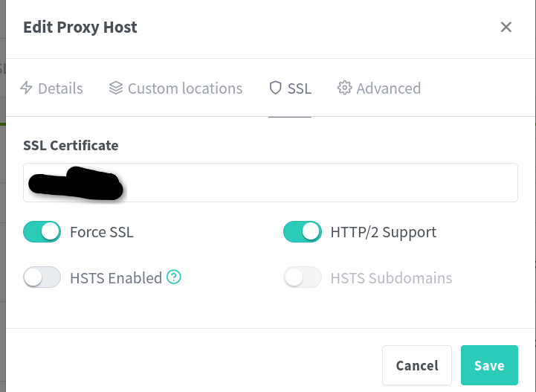Toggle the HSTS Subdomains switch
Screen dimensions: 536x392
pyautogui.click(x=302, y=278)
